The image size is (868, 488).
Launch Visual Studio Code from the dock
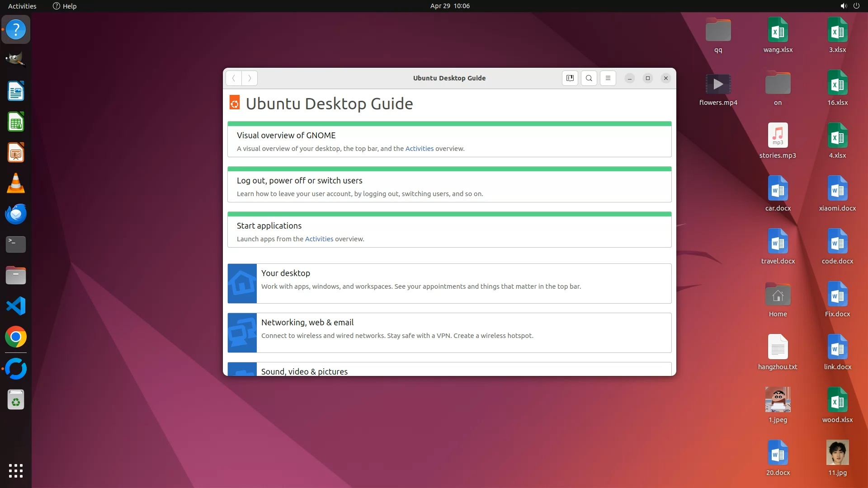coord(16,306)
